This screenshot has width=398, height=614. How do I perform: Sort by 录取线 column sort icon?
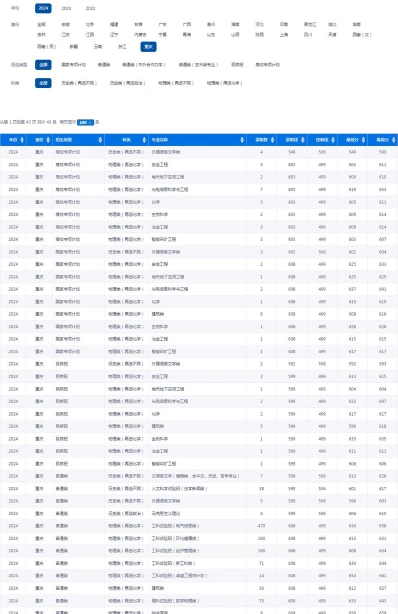coord(303,140)
